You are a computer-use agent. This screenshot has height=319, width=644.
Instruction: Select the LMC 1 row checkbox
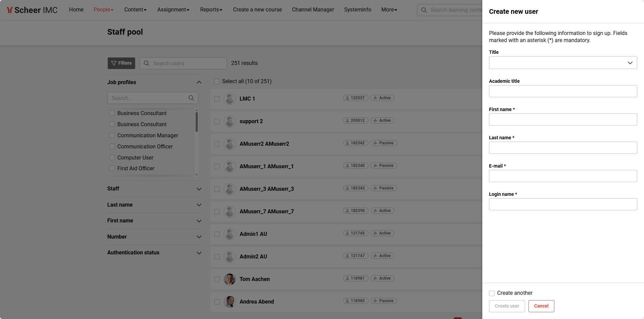(217, 99)
